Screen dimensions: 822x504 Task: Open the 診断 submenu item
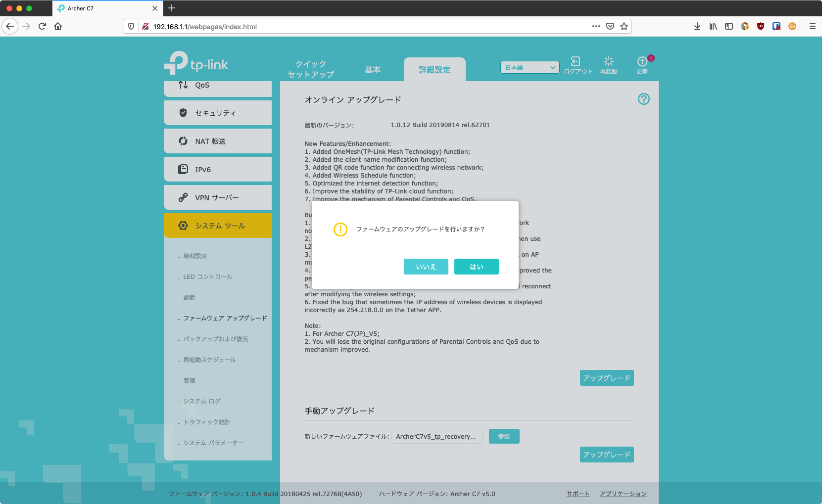pyautogui.click(x=189, y=298)
